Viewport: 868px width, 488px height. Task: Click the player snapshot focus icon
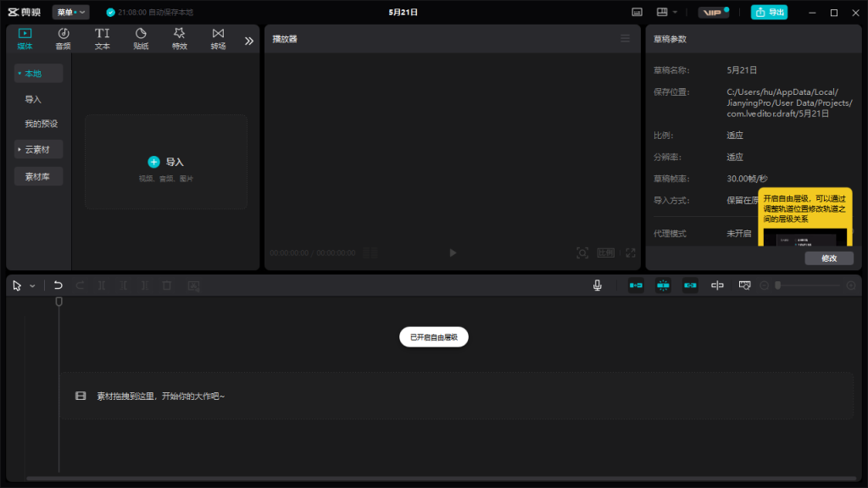pyautogui.click(x=582, y=252)
